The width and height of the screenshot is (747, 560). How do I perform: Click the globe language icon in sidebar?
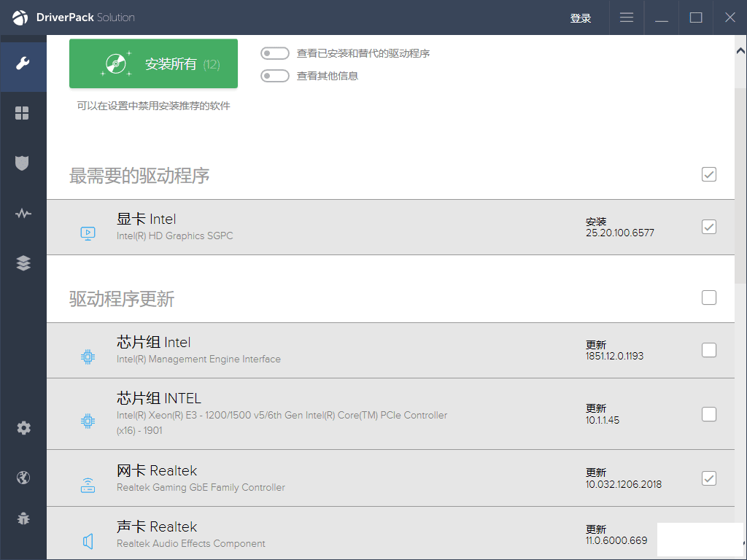[23, 477]
